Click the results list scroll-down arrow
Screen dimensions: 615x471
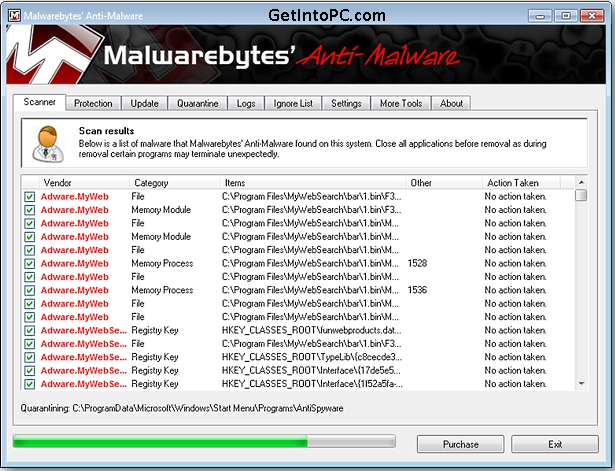coord(581,384)
